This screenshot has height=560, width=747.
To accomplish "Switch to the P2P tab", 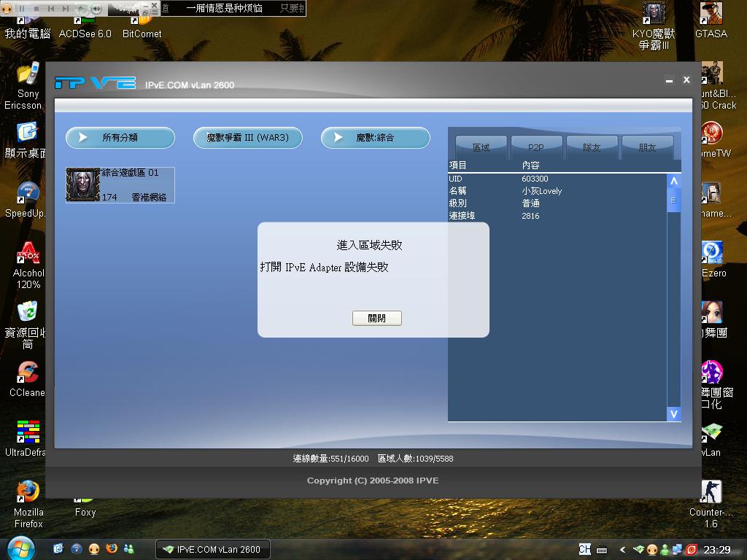I will pos(536,147).
